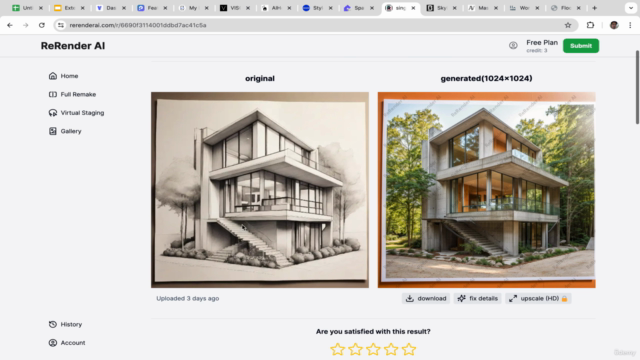This screenshot has height=360, width=640.
Task: Open the browser extensions menu
Action: 590,25
